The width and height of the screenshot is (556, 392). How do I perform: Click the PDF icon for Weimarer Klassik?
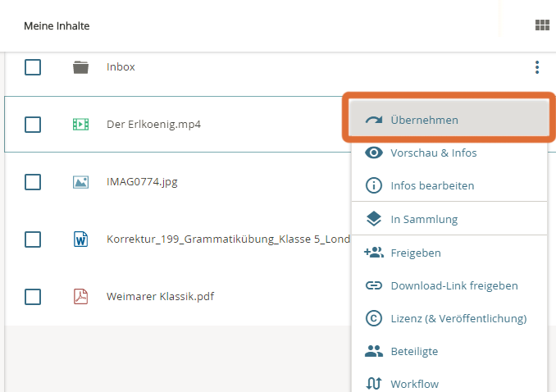click(x=80, y=297)
